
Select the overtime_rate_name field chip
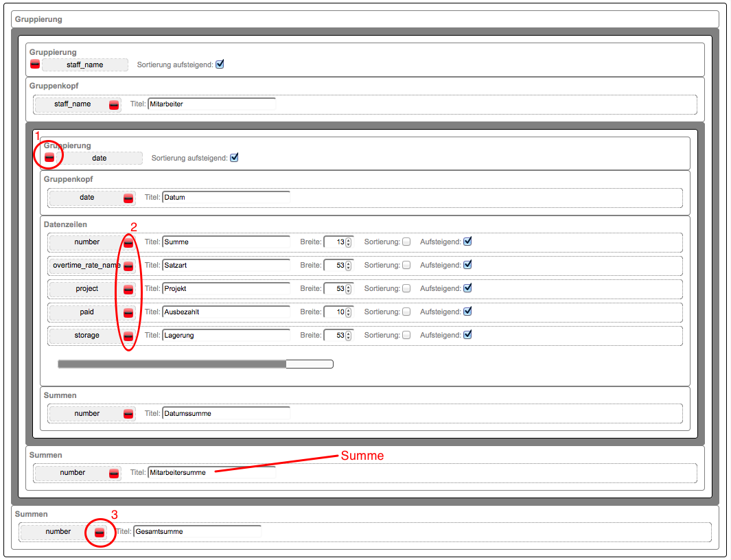86,266
